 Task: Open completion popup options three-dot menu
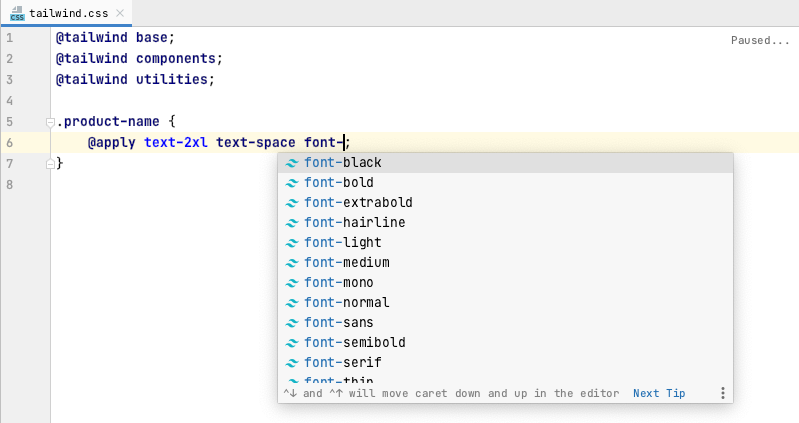click(x=723, y=393)
